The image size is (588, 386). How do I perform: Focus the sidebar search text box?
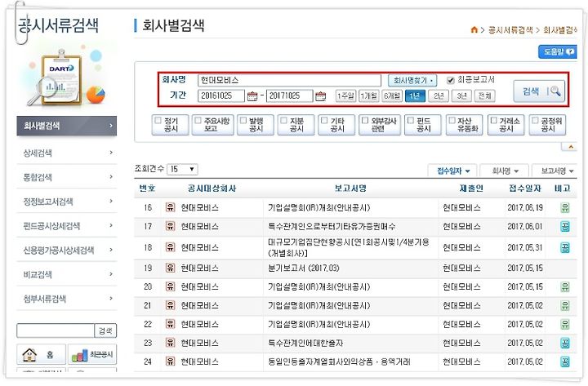coord(56,331)
